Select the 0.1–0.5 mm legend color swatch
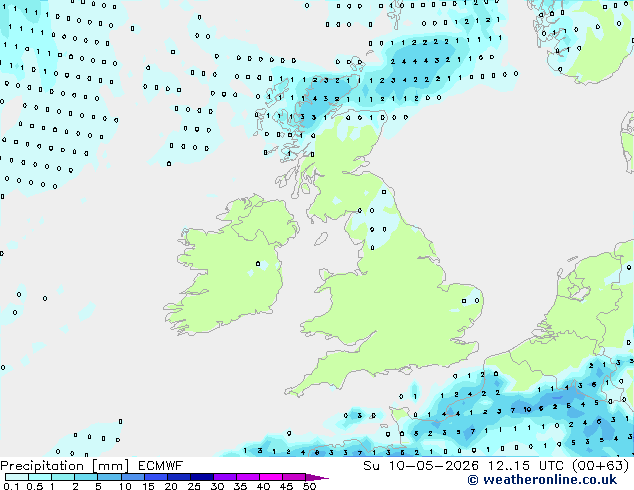634x490 pixels. [x=17, y=477]
